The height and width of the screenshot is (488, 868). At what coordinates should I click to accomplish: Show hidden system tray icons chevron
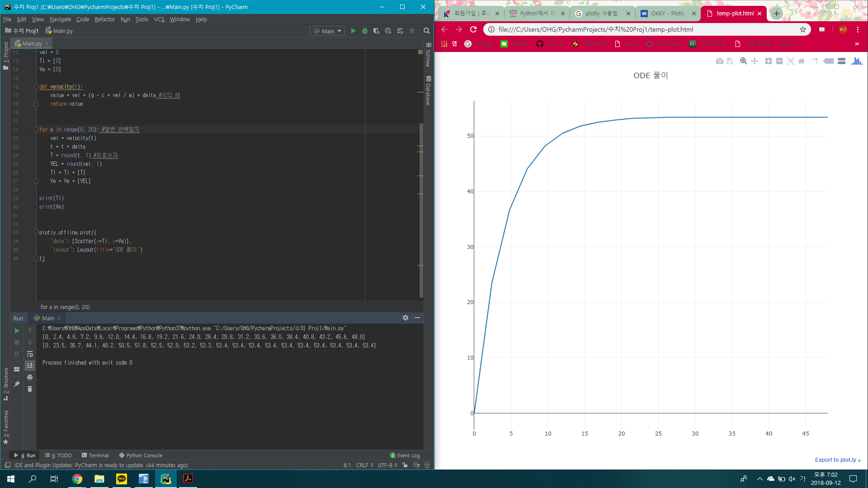(x=759, y=479)
